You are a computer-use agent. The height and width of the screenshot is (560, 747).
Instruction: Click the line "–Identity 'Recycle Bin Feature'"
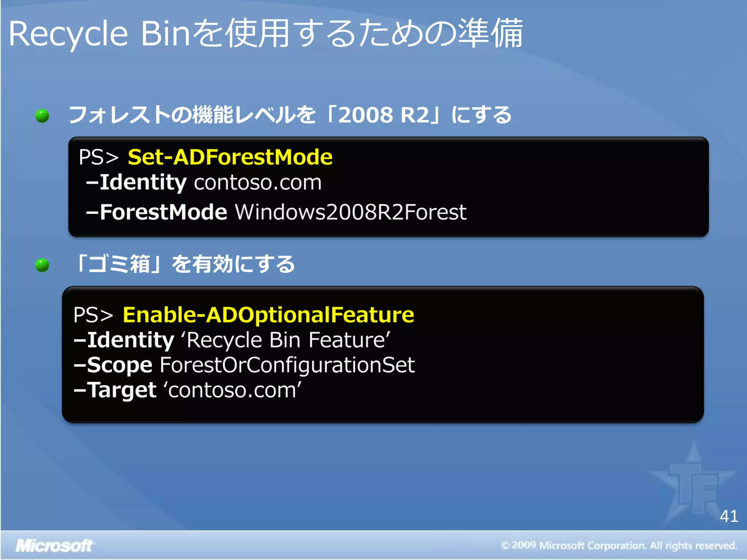tap(232, 340)
